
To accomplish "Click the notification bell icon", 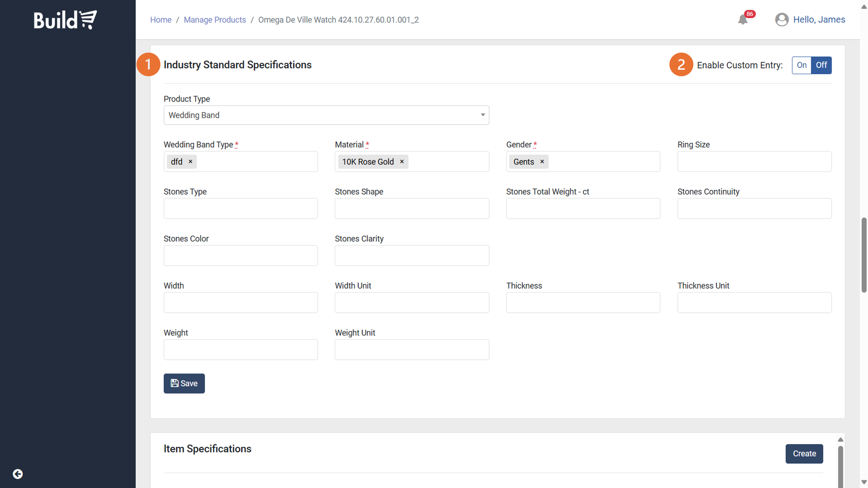I will coord(743,20).
